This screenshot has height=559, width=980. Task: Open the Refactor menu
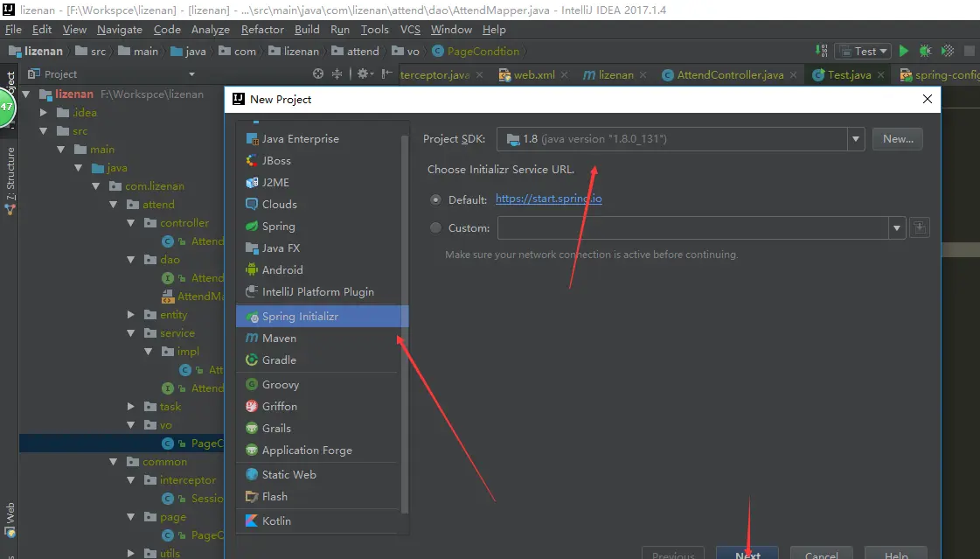click(x=262, y=30)
